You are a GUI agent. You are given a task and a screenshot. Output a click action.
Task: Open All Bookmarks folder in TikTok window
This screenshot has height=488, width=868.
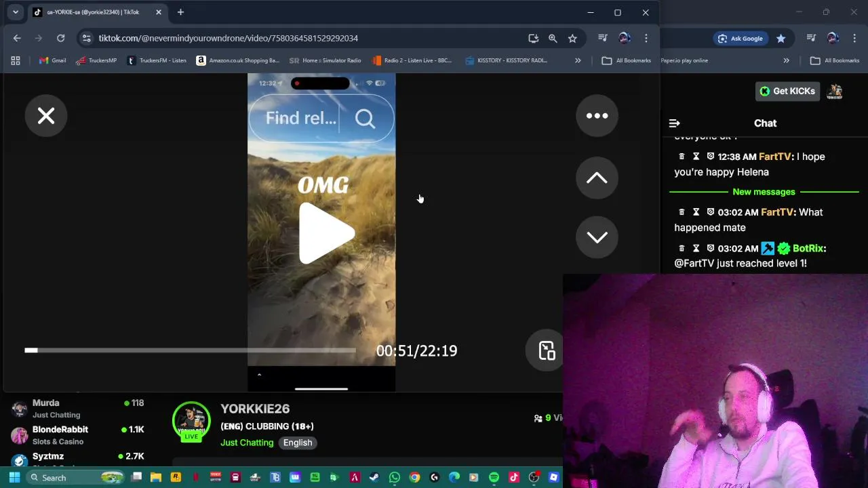click(626, 60)
